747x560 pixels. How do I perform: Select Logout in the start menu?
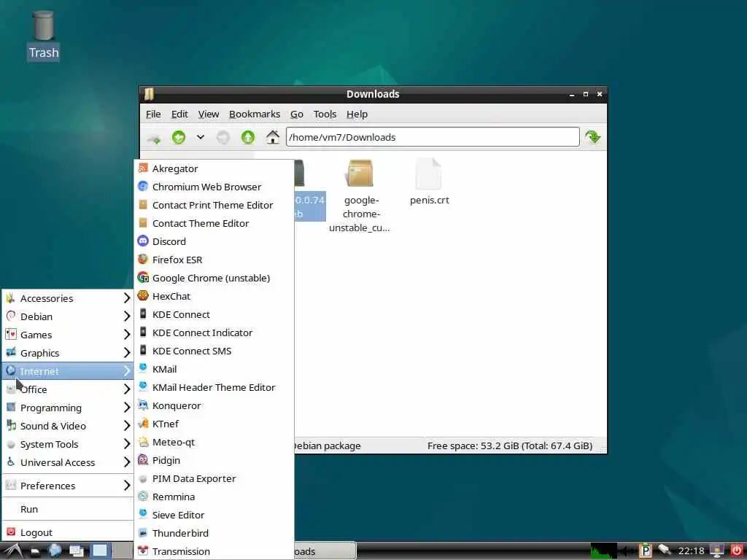click(x=68, y=532)
